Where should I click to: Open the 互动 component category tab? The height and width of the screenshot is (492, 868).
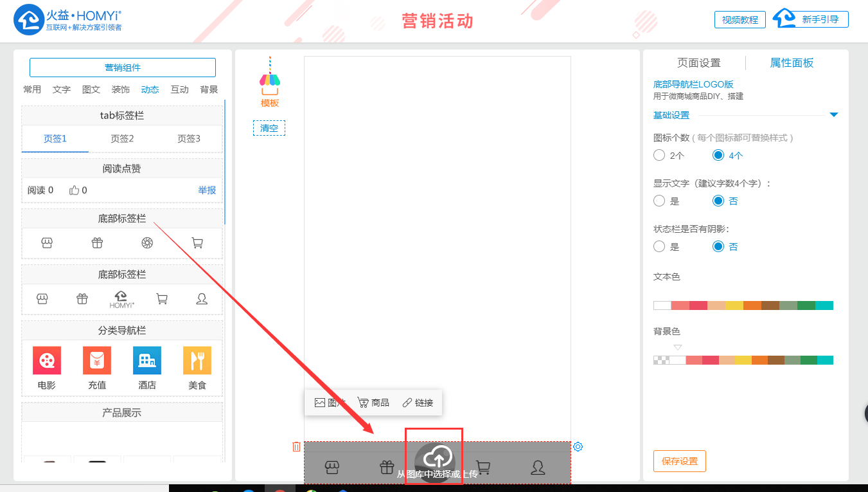179,89
